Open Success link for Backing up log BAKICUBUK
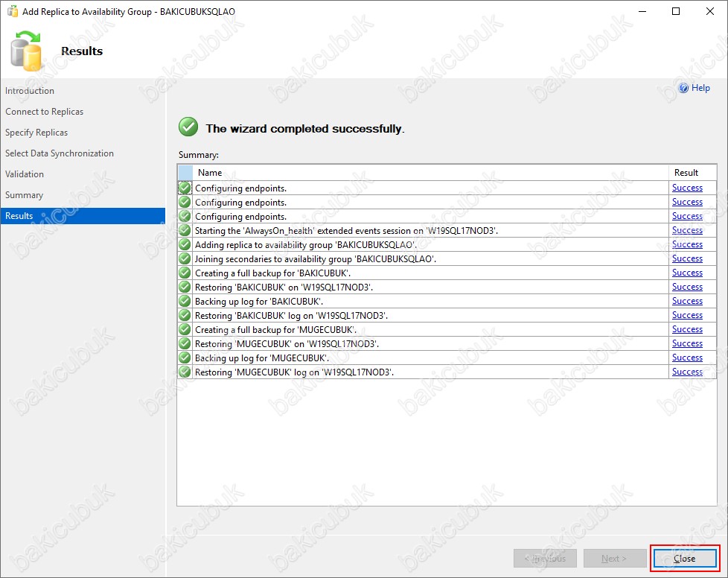728x578 pixels. coord(687,301)
